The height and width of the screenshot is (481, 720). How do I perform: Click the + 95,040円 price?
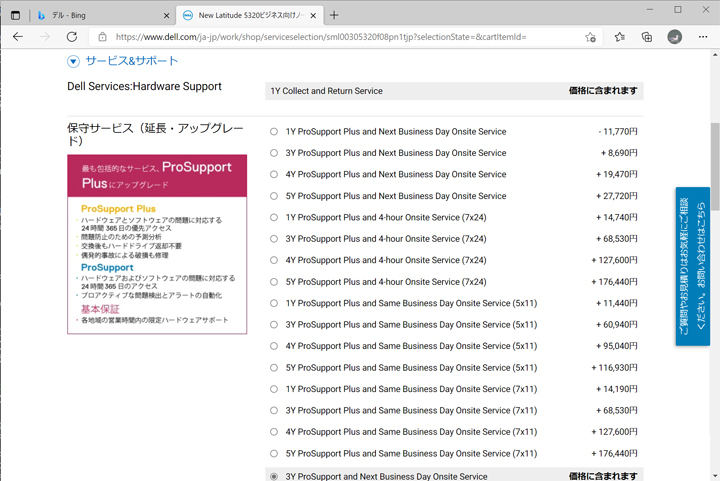[x=617, y=346]
